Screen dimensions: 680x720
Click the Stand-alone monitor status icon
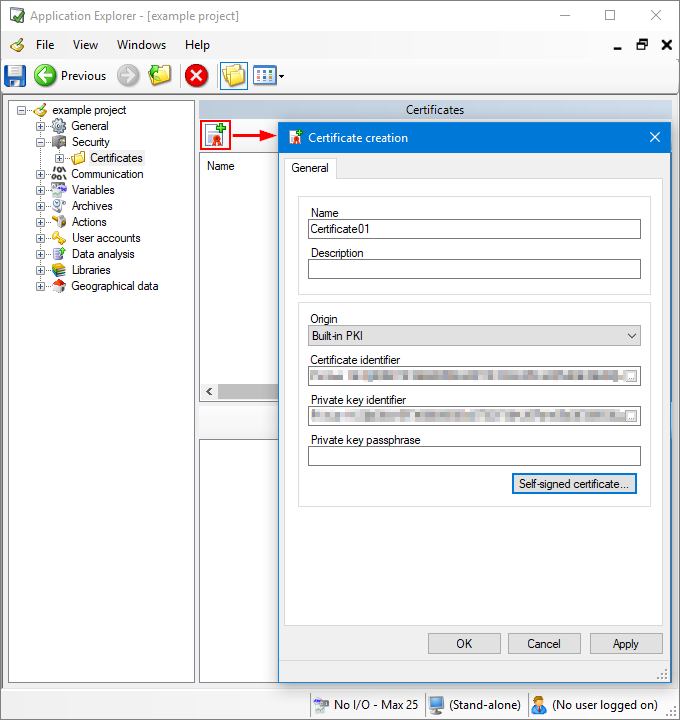(x=436, y=704)
